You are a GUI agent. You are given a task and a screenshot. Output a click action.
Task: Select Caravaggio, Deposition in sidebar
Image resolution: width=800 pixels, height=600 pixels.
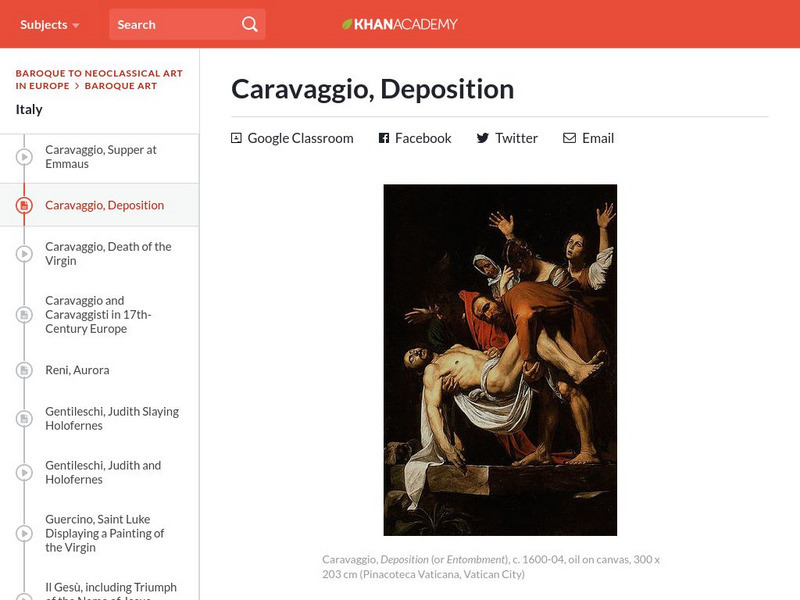105,205
